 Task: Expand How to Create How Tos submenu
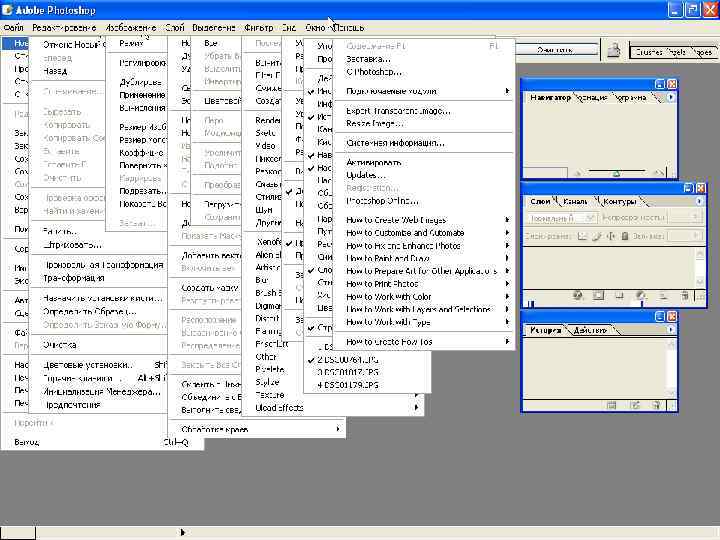[x=424, y=342]
